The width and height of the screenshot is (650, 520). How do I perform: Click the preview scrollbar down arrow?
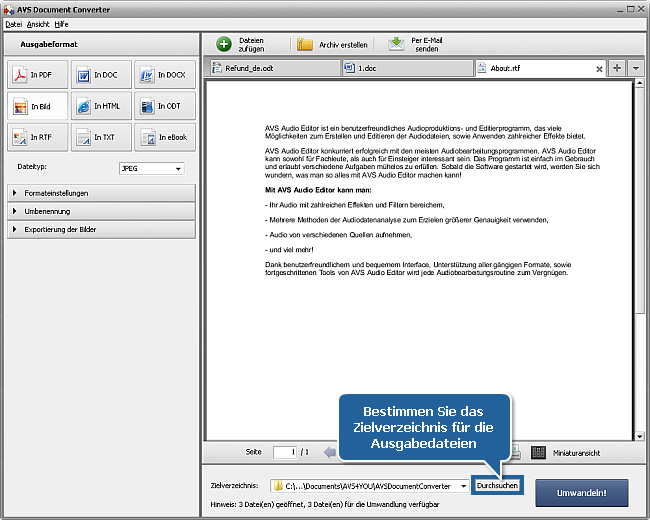(x=639, y=436)
